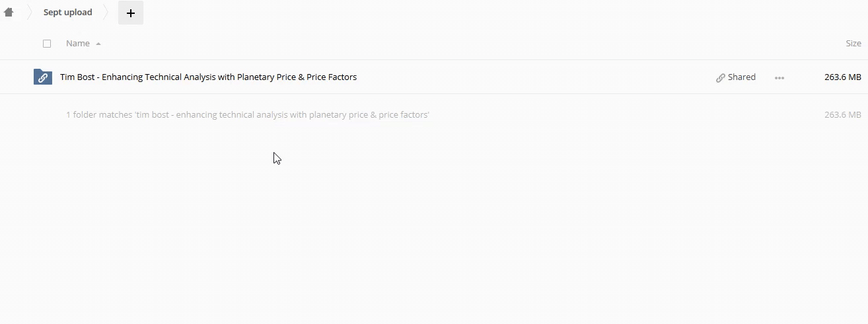Open sharing details via 'Shared' label
The height and width of the screenshot is (324, 868).
[x=741, y=77]
